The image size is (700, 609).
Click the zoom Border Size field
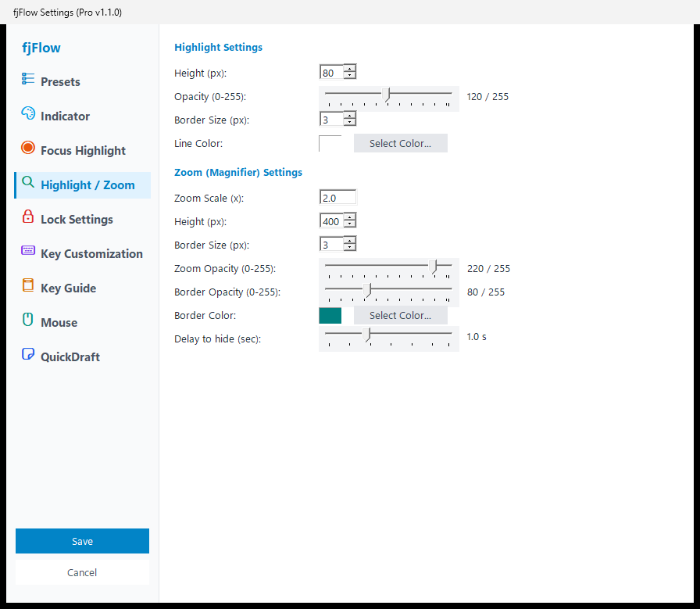pos(332,245)
